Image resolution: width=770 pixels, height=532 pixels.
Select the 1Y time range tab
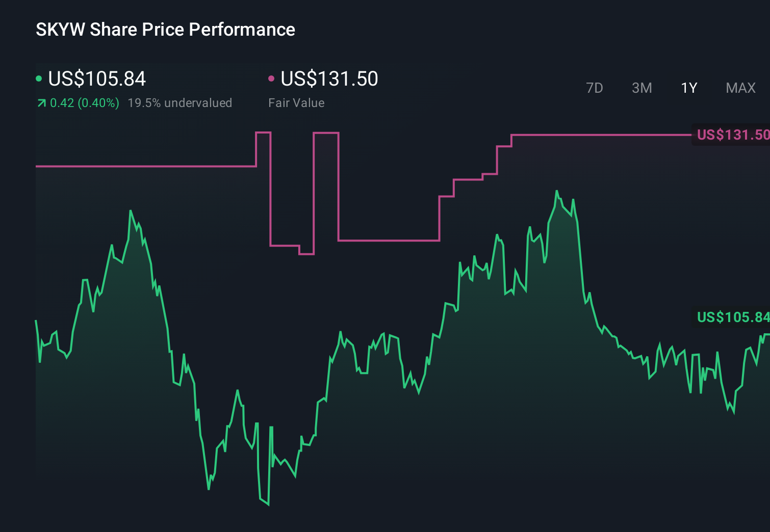[689, 88]
